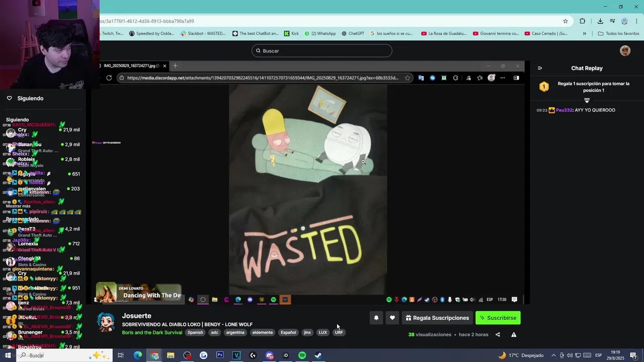Open Josuerte channel avatar
Viewport: 644px width, 362px height.
point(106,323)
